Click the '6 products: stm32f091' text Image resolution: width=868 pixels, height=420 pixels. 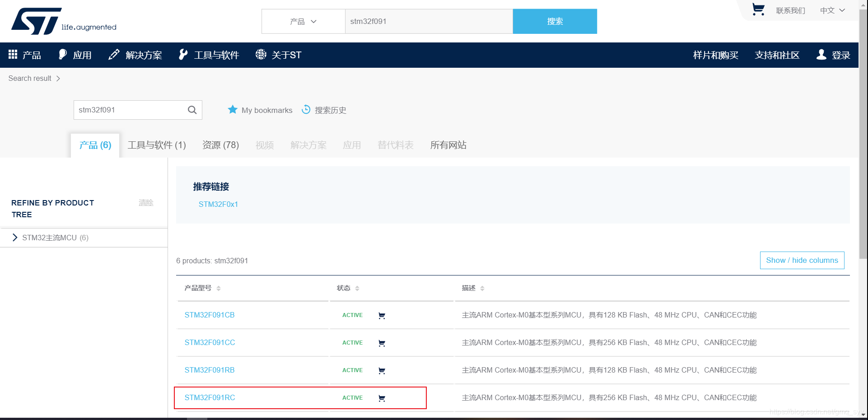(x=212, y=261)
